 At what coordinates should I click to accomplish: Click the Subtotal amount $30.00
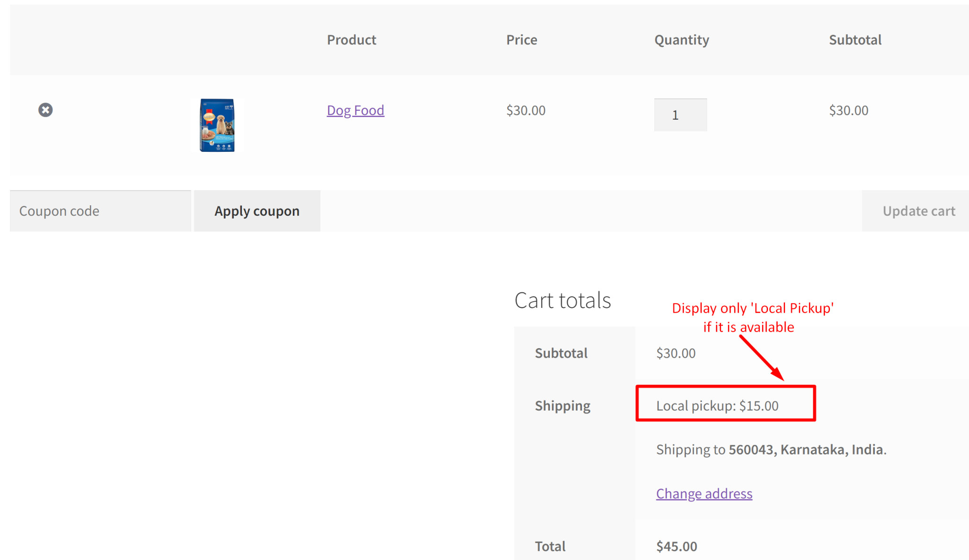click(675, 353)
